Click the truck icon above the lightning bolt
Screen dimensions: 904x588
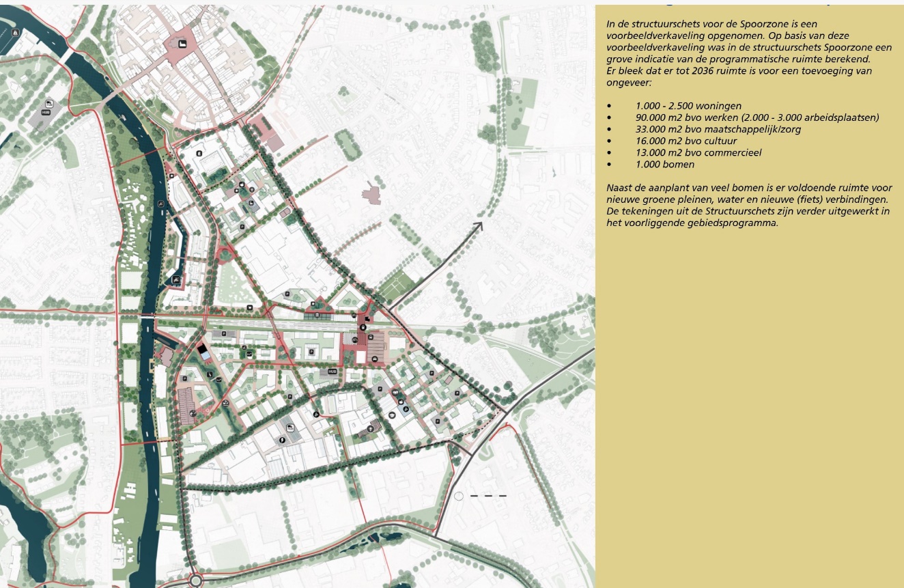coord(290,428)
